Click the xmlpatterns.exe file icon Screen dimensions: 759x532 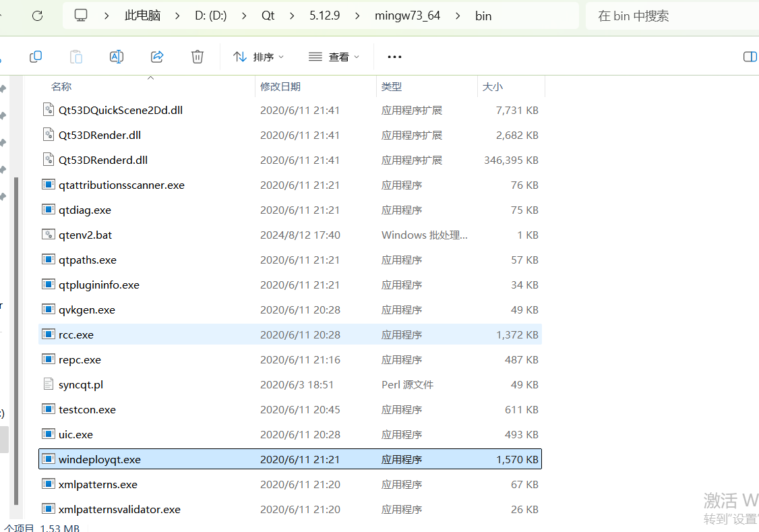49,483
